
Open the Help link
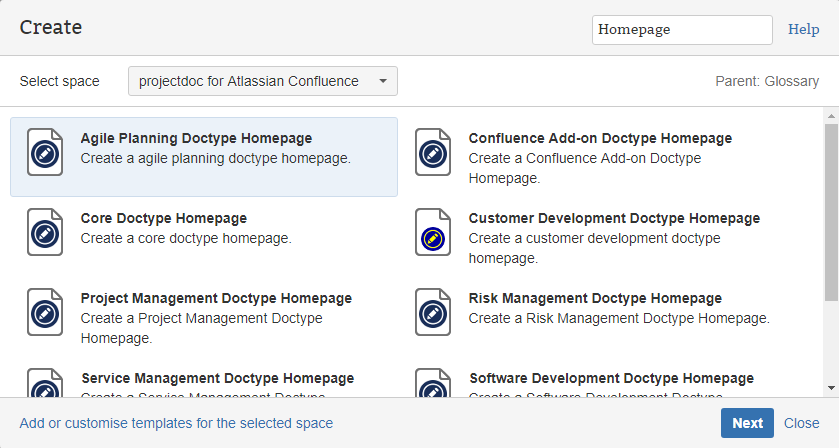(803, 30)
